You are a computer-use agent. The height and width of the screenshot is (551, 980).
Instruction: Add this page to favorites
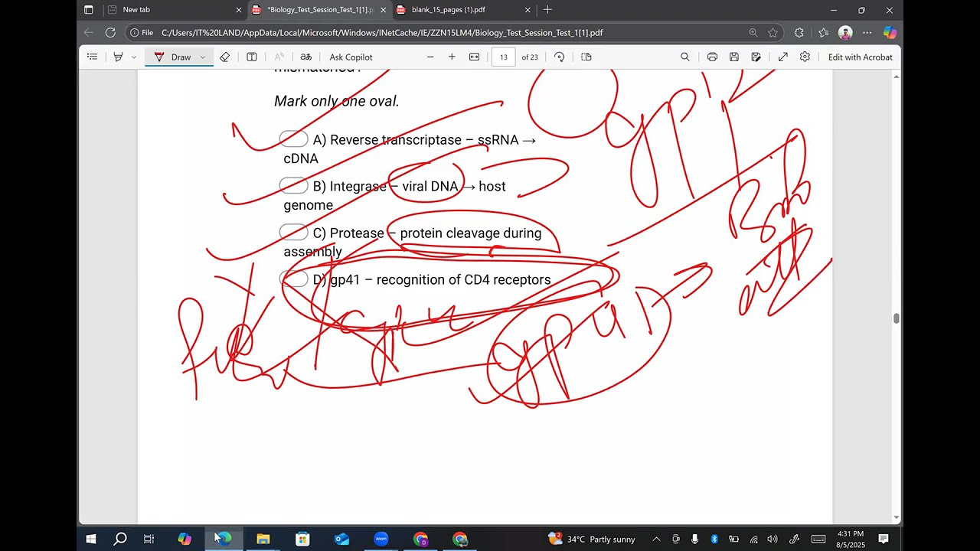pyautogui.click(x=773, y=33)
